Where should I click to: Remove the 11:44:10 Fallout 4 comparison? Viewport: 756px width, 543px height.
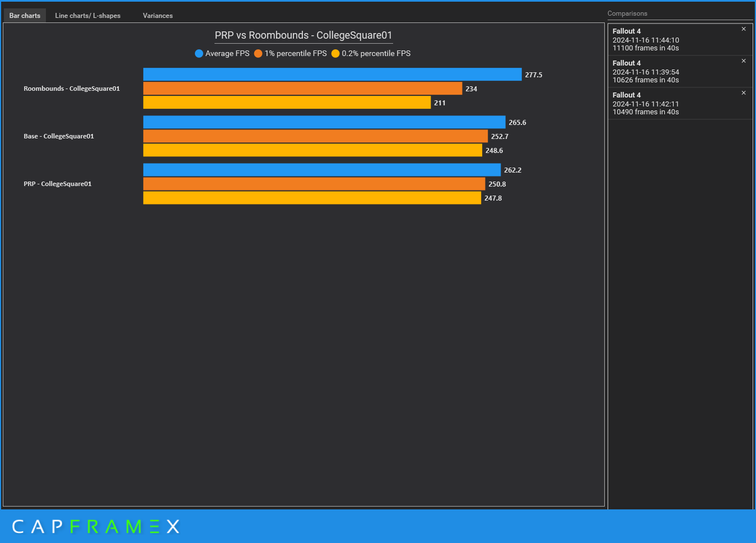(744, 29)
